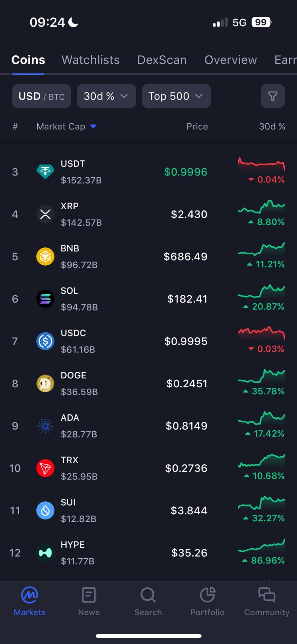The height and width of the screenshot is (644, 297).
Task: Open the News section icon
Action: tap(89, 595)
